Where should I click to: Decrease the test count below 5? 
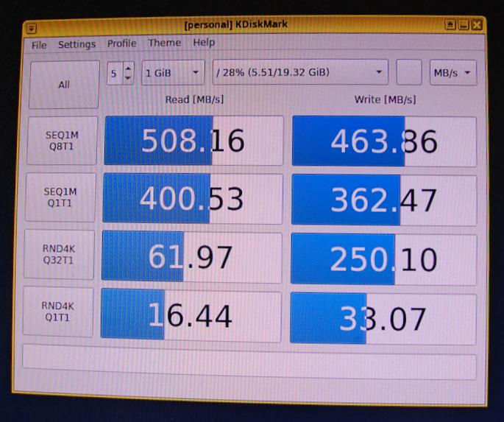pyautogui.click(x=128, y=78)
